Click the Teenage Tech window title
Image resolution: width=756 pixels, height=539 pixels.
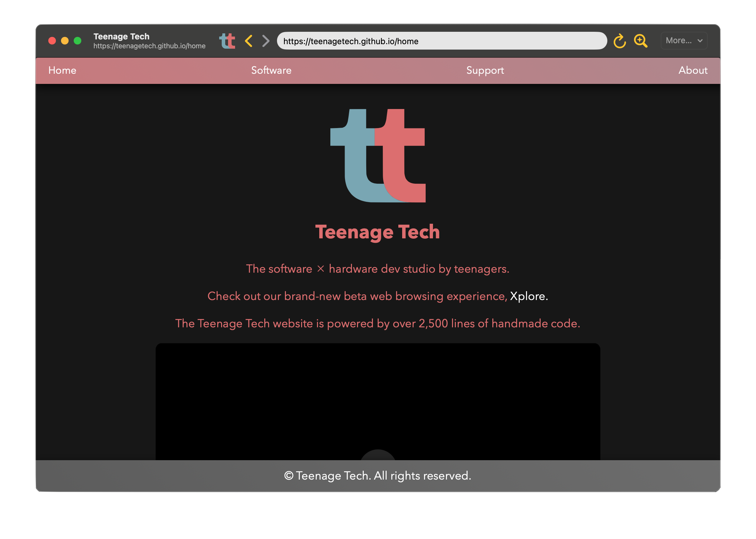(x=121, y=37)
